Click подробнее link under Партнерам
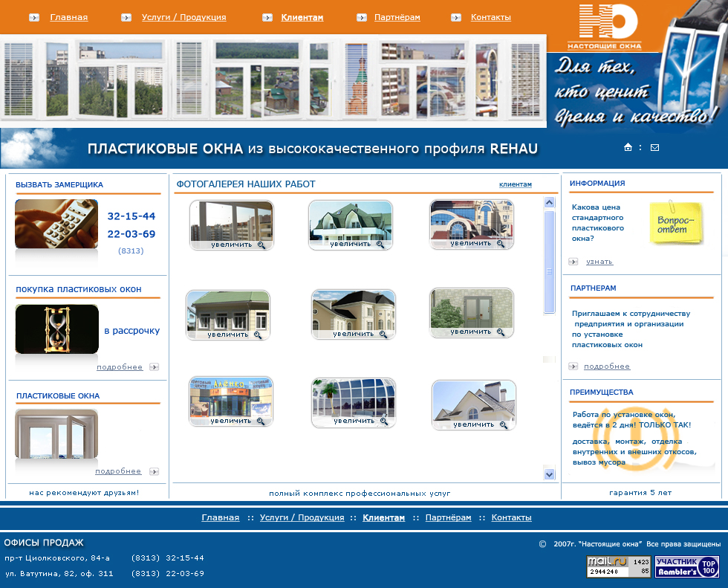Viewport: 728px width, 588px height. [x=607, y=366]
